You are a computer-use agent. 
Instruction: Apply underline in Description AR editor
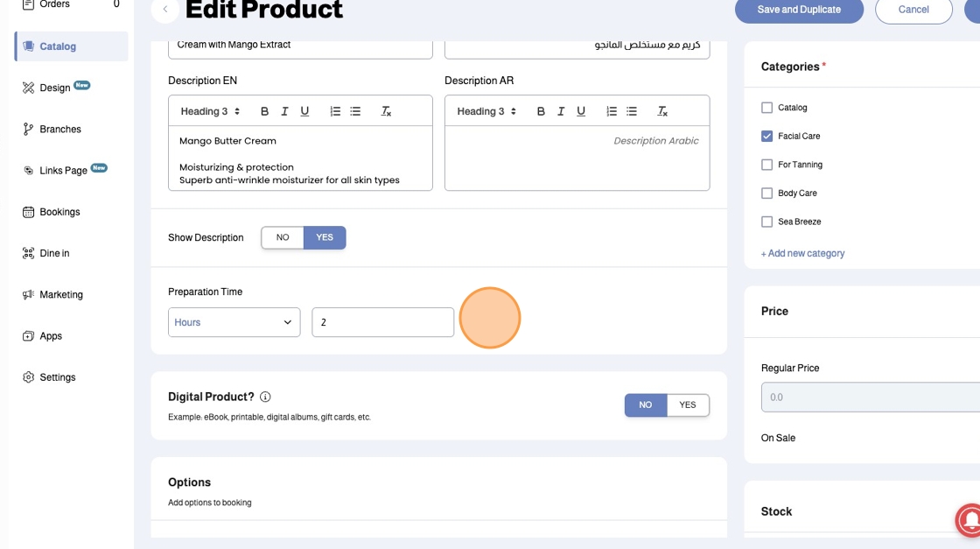581,111
